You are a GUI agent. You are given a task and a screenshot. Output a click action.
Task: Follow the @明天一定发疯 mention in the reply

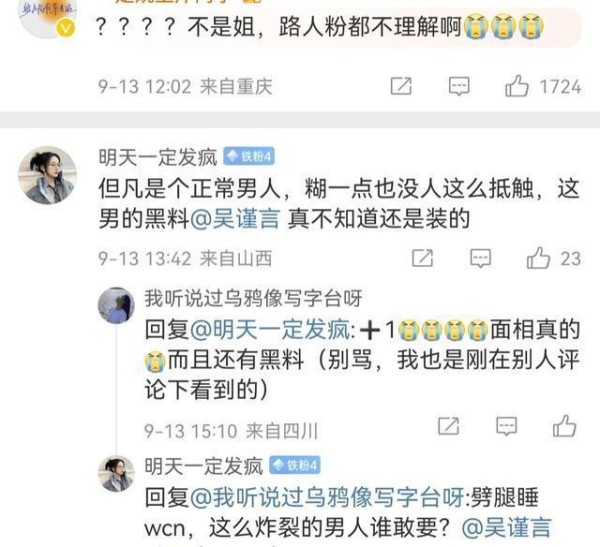(x=270, y=329)
